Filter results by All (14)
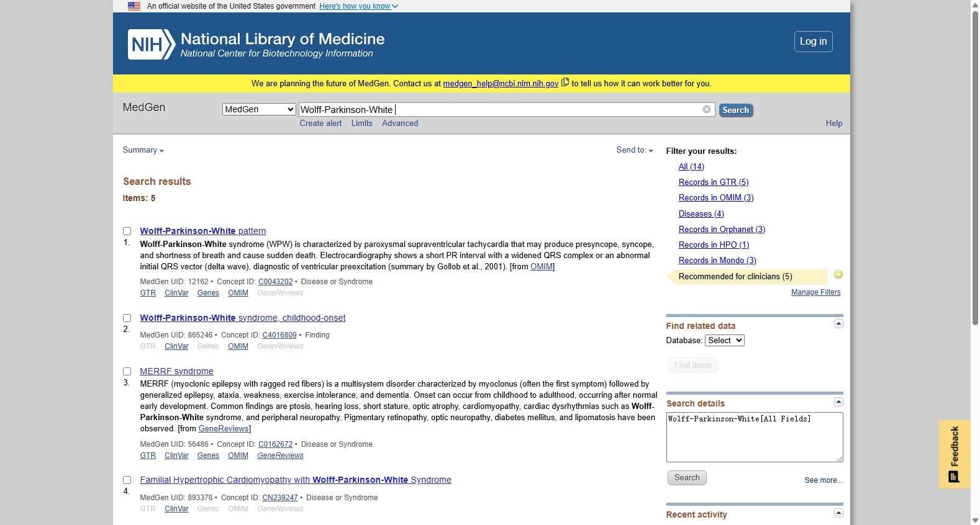The width and height of the screenshot is (980, 525). 691,167
